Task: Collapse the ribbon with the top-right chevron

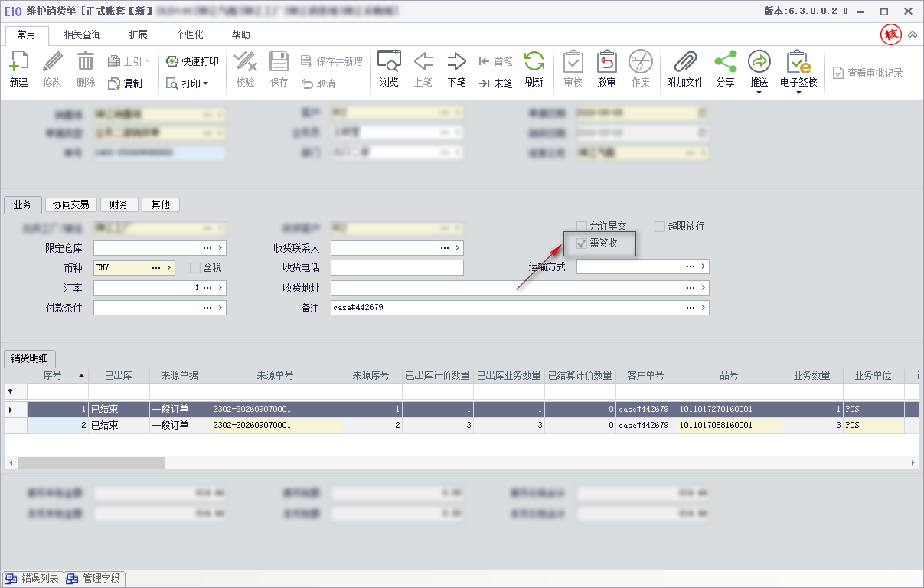Action: point(913,35)
